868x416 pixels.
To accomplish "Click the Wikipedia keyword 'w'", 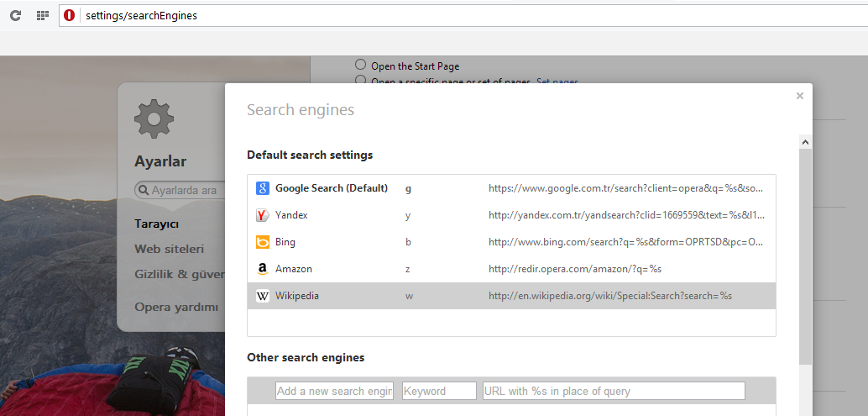I will [409, 297].
